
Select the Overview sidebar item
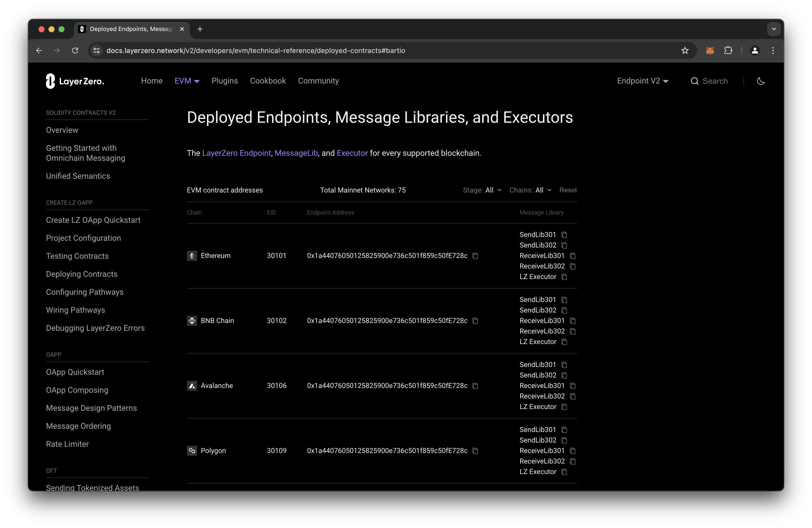pyautogui.click(x=62, y=130)
